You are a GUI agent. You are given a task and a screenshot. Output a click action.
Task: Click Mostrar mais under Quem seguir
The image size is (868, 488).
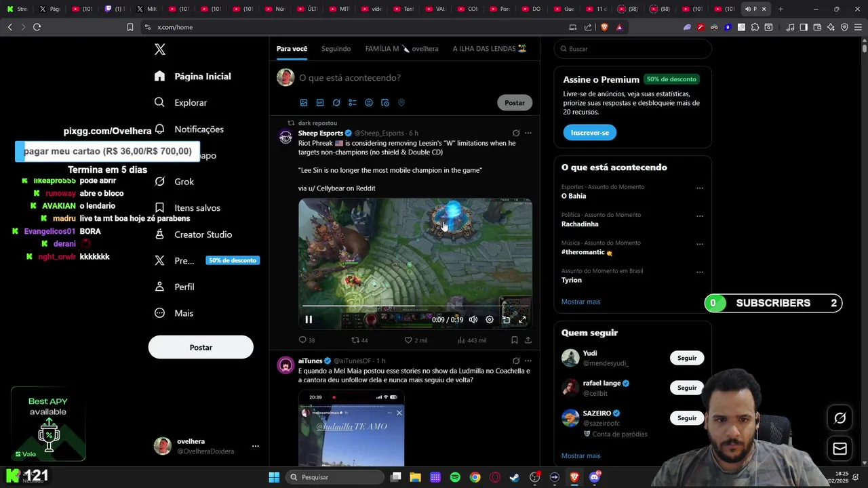click(581, 456)
